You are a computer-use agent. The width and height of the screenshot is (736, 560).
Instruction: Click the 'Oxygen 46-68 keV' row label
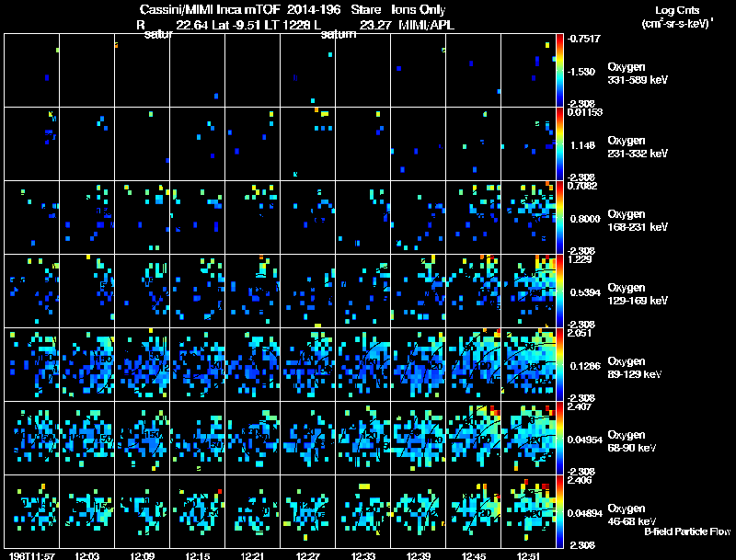(632, 515)
